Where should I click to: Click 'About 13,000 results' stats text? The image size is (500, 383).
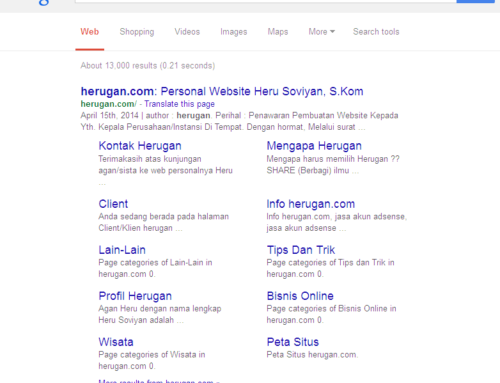pos(148,65)
